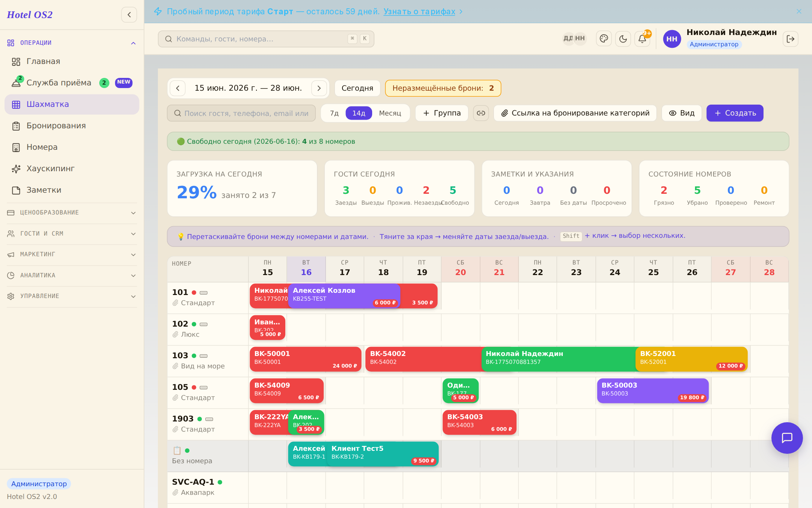Toggle dark mode moon icon
The width and height of the screenshot is (812, 508).
(x=623, y=39)
